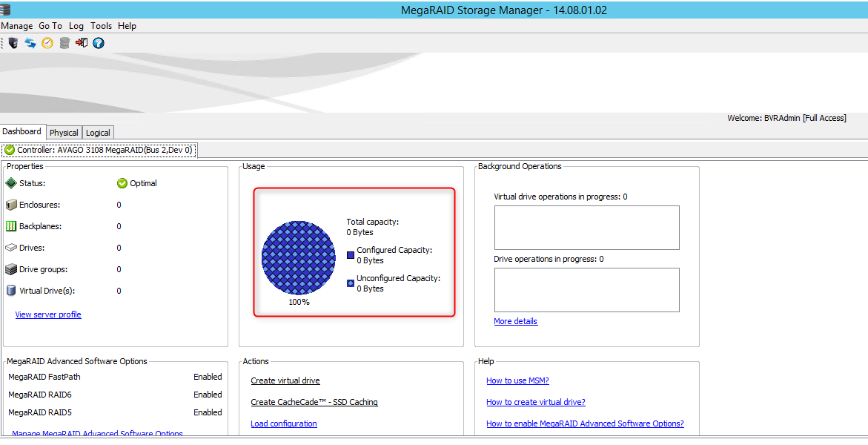Click the Configured Capacity color legend square
This screenshot has height=445, width=868.
coord(351,255)
